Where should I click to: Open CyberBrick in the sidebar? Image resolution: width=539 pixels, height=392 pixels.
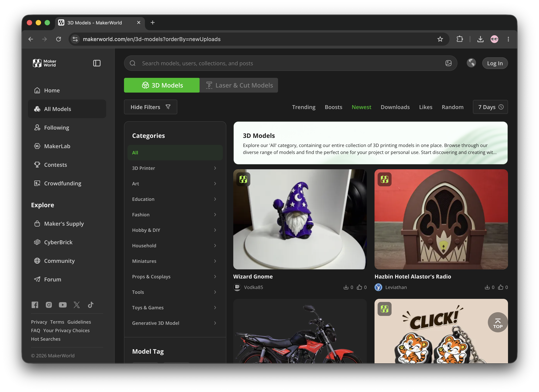pos(67,242)
